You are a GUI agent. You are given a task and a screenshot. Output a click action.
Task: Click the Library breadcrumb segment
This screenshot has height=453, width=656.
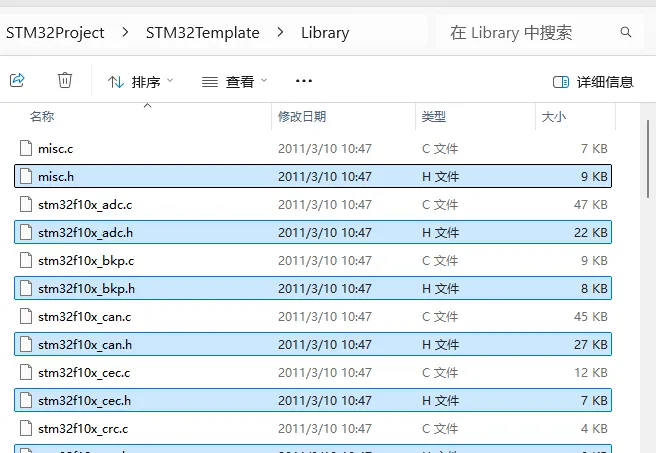pos(325,33)
